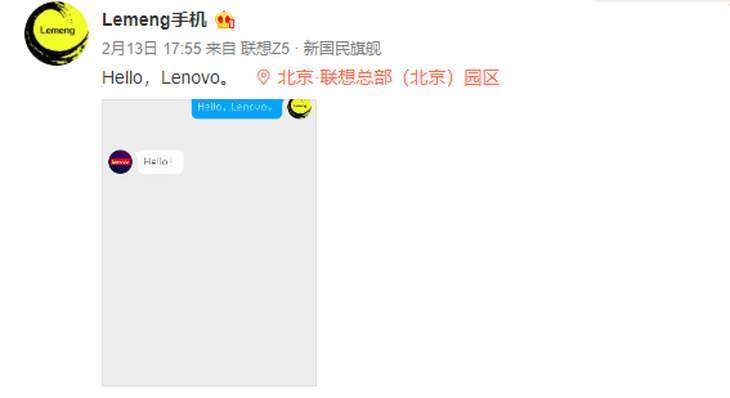This screenshot has height=398, width=730.
Task: Click the crown membership badge icon
Action: [x=225, y=20]
